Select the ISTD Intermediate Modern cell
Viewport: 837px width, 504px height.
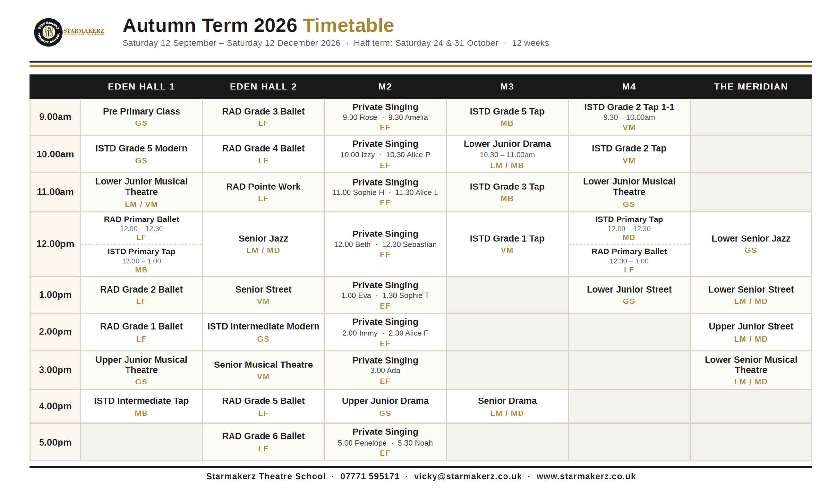pos(263,332)
